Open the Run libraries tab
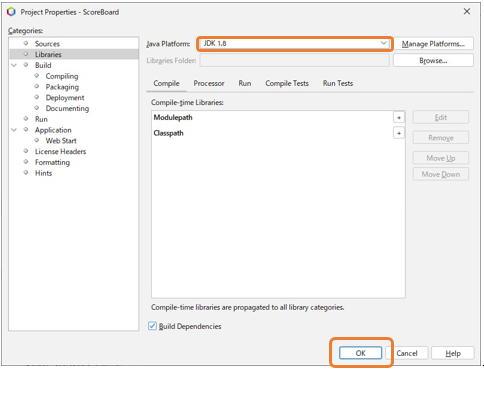The width and height of the screenshot is (484, 396). 245,83
